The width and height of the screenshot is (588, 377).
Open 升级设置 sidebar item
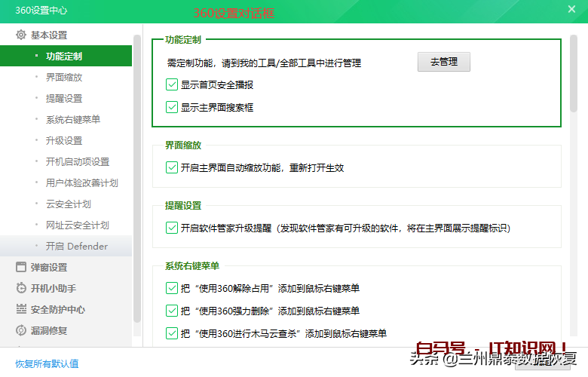(x=66, y=141)
